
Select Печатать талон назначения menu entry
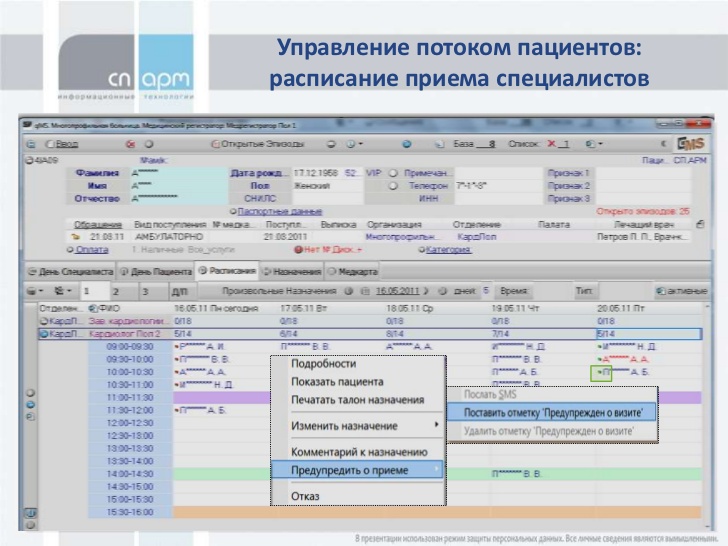358,400
